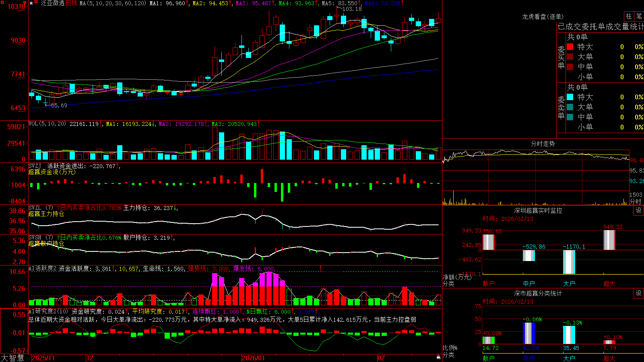Click the 强势线: 3.000 value
The height and width of the screenshot is (362, 644).
pos(209,268)
